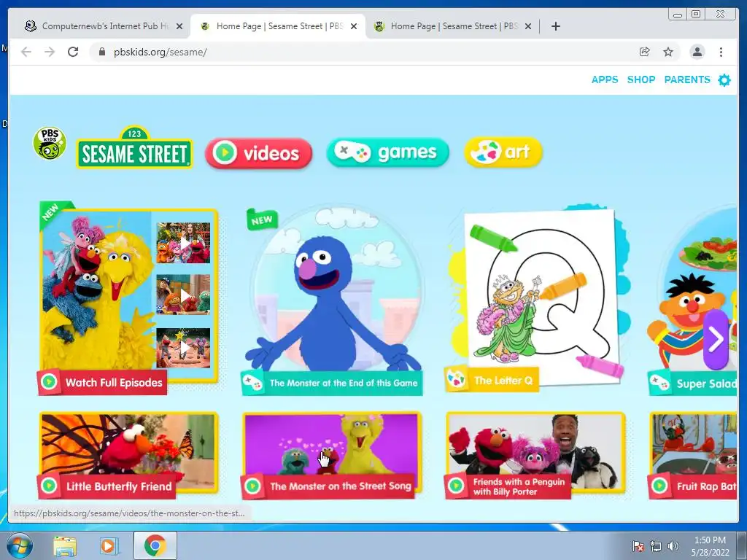Image resolution: width=747 pixels, height=560 pixels.
Task: Click the settings gear next to PARENTS
Action: click(x=724, y=80)
